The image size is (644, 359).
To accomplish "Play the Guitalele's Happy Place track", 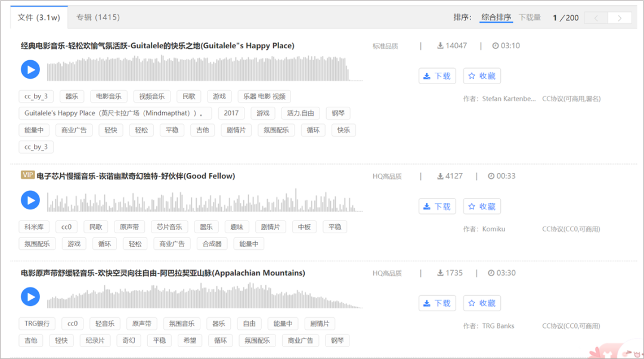I will (x=30, y=70).
